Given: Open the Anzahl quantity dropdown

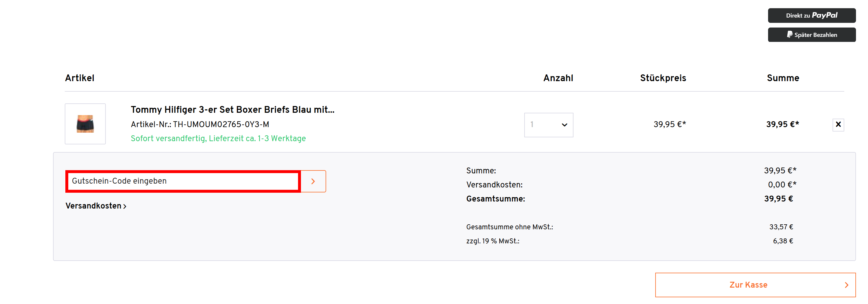Looking at the screenshot, I should click(549, 125).
